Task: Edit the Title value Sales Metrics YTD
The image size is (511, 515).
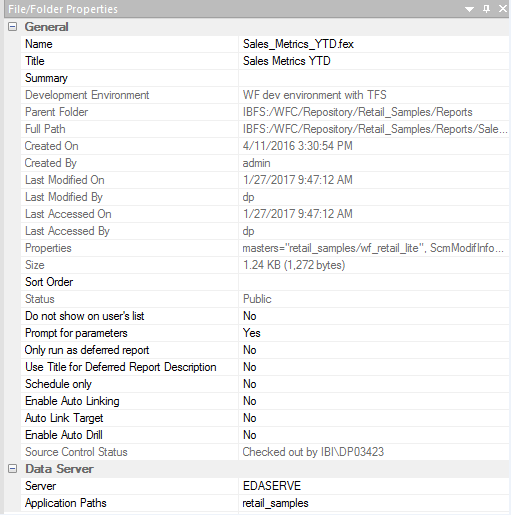Action: pos(374,61)
